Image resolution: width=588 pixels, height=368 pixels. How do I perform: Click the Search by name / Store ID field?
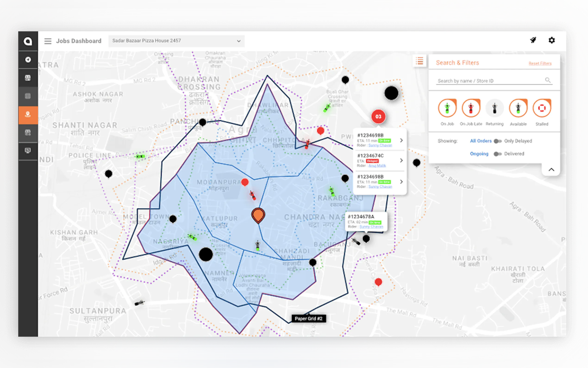coord(489,81)
